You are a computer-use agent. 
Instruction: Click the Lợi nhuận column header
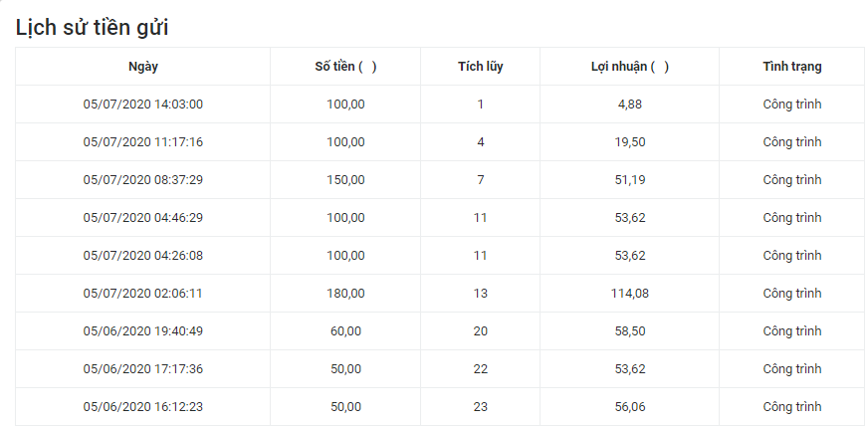tap(630, 67)
